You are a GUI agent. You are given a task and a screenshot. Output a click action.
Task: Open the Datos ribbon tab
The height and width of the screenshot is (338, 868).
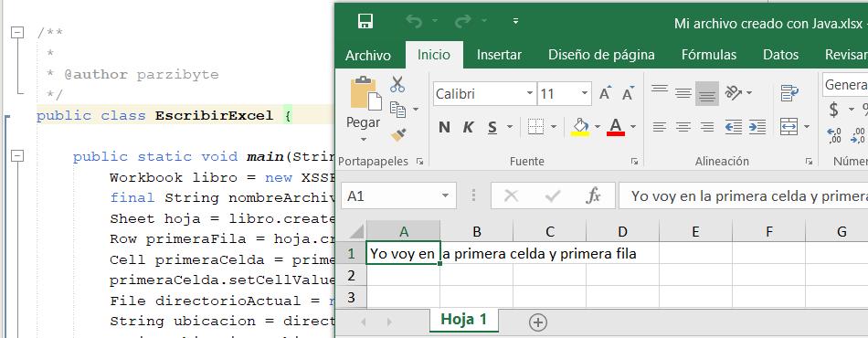(x=780, y=55)
